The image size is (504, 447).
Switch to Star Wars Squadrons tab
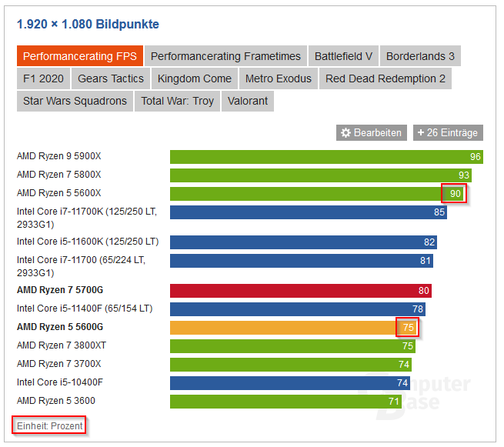(x=75, y=101)
